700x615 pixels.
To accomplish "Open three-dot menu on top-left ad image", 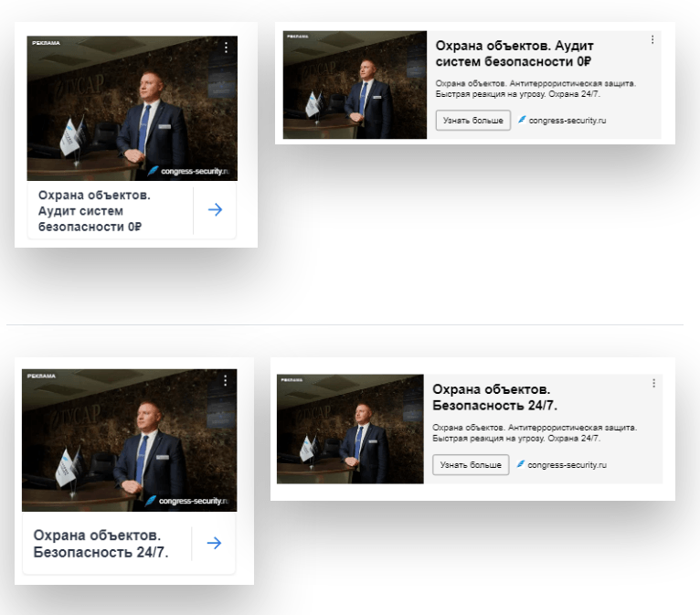I will tap(227, 48).
